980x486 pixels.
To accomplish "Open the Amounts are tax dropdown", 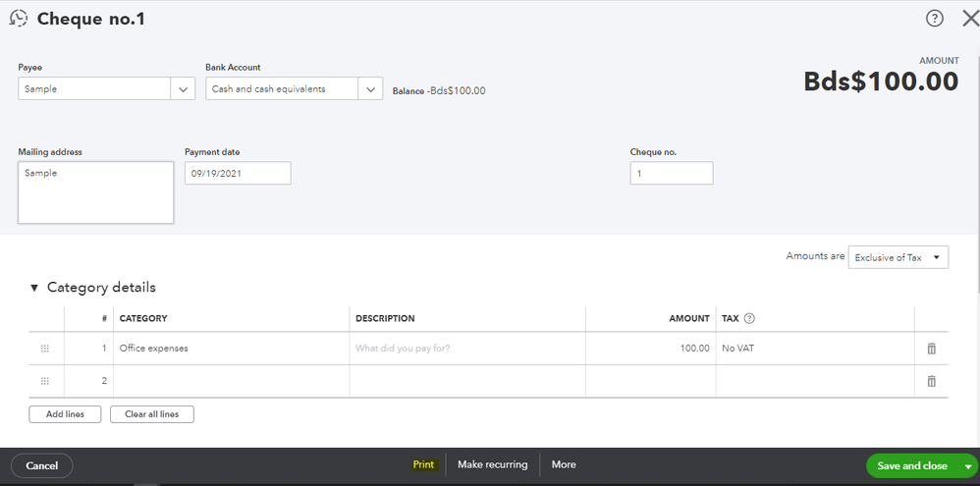I will pos(898,257).
